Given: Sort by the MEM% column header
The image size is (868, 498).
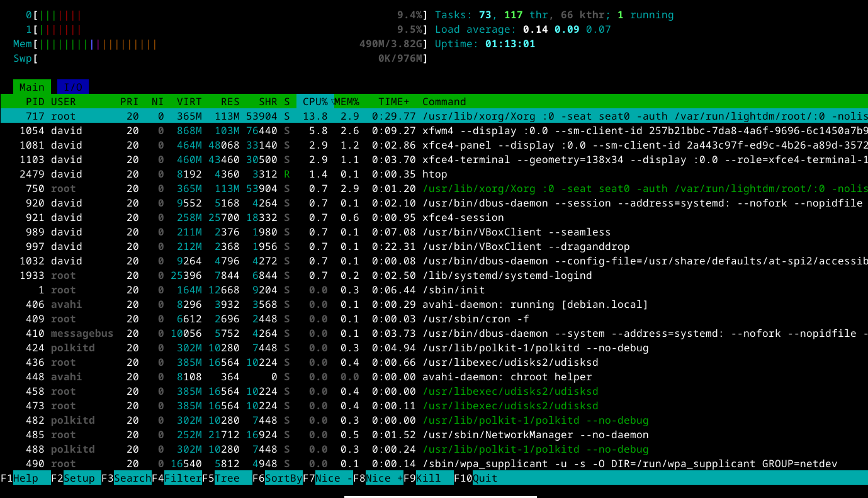Looking at the screenshot, I should coord(347,101).
